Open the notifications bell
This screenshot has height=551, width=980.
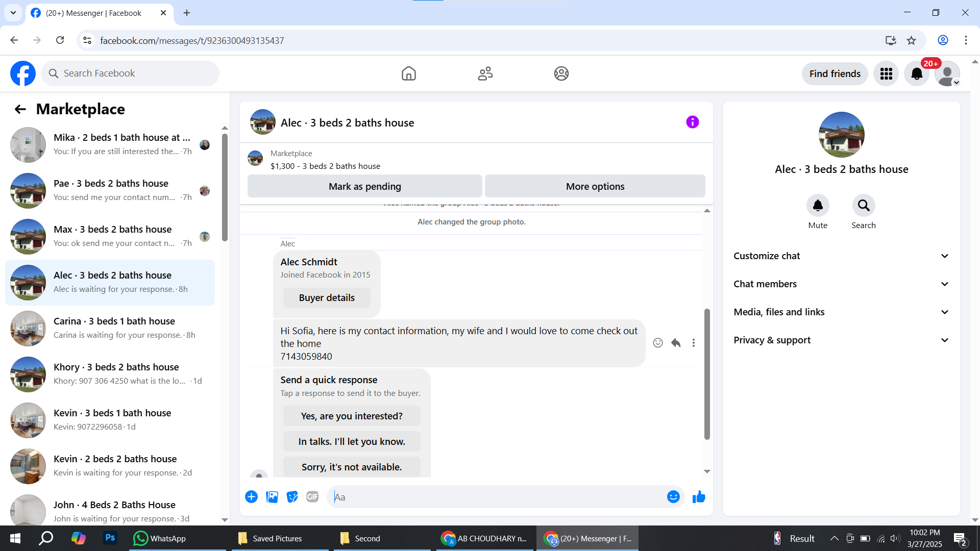coord(917,73)
